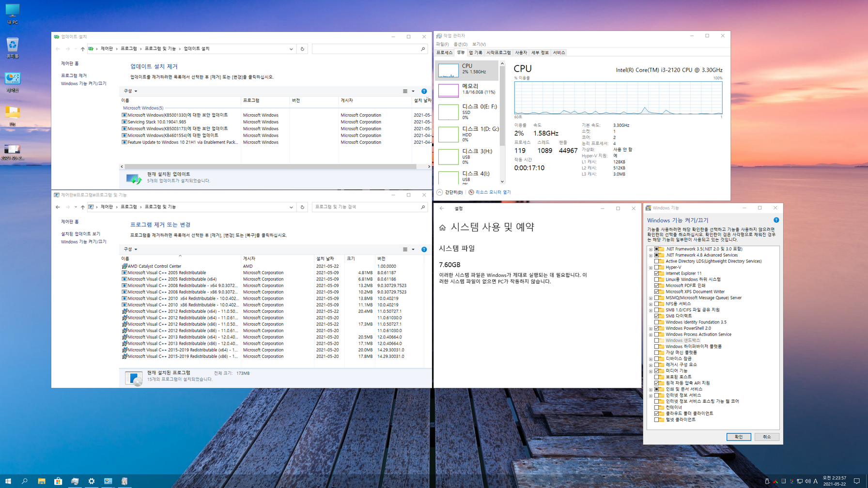Toggle Windows Identity Foundation 3.5 checkbox

pyautogui.click(x=657, y=322)
